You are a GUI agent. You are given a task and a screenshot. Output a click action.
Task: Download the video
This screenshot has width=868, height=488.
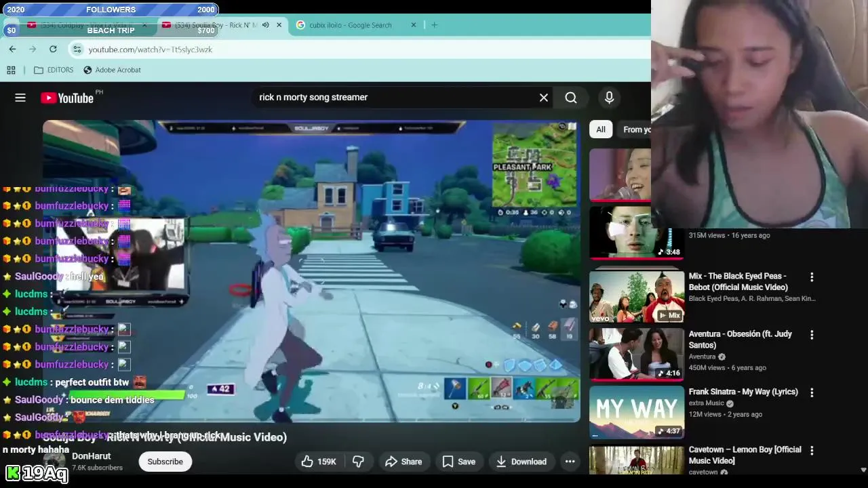click(521, 462)
